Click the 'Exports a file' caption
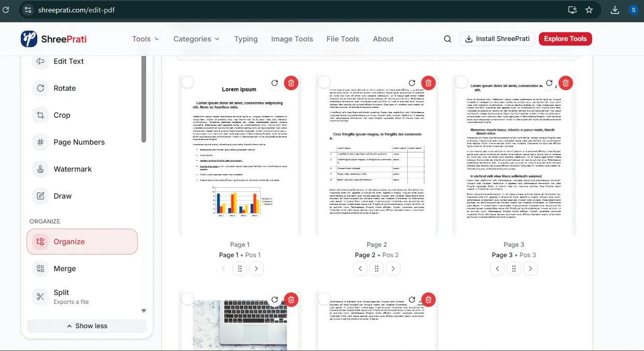This screenshot has height=351, width=644. tap(71, 302)
